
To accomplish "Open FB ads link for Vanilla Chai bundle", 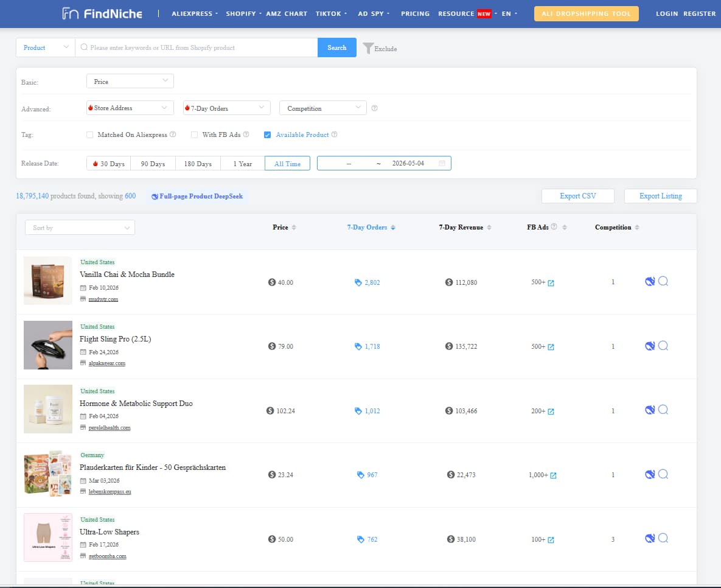I will [x=551, y=282].
